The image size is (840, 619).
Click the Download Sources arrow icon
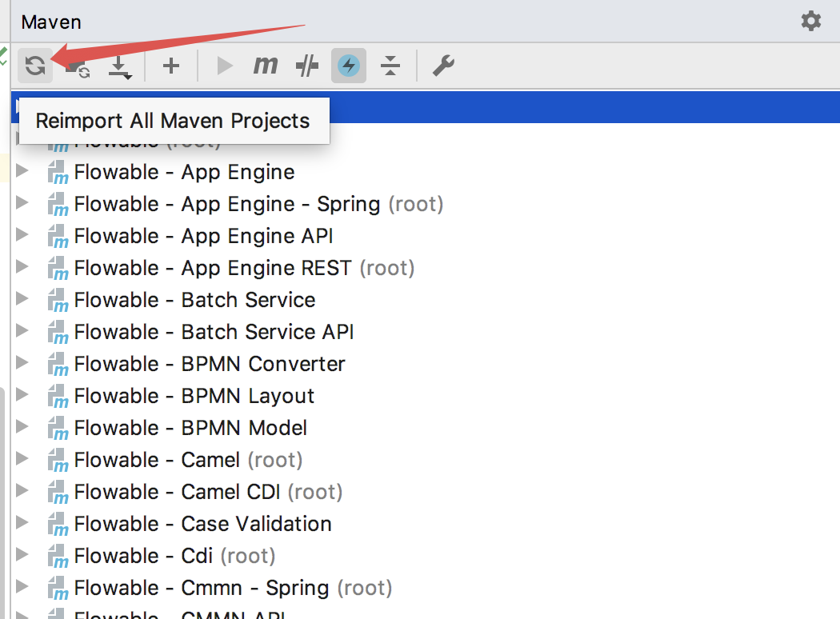coord(119,67)
